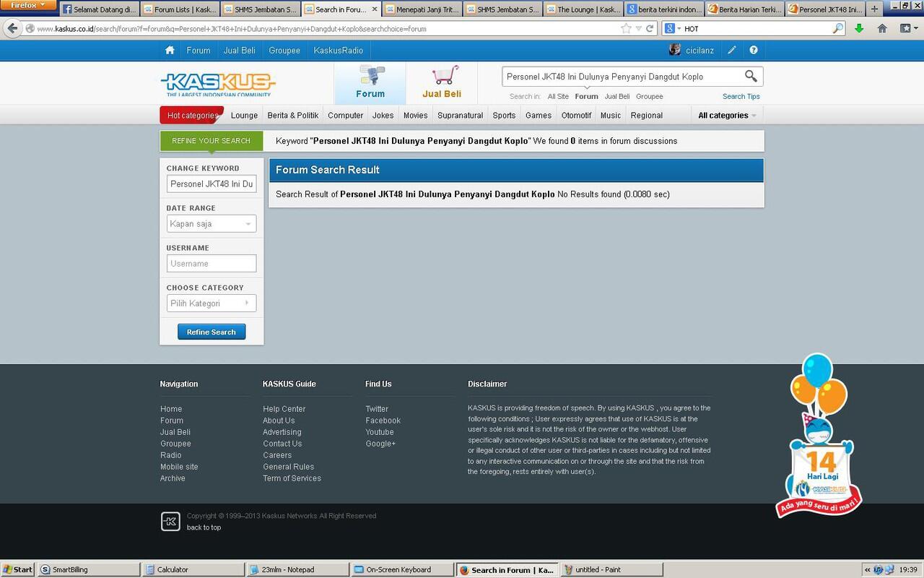924x578 pixels.
Task: Go to Kaskus home via house icon
Action: coord(170,50)
